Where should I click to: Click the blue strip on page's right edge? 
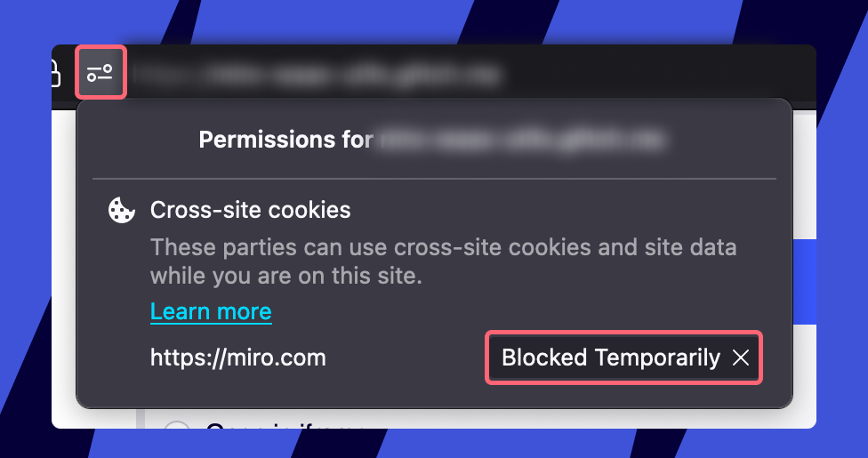(804, 285)
